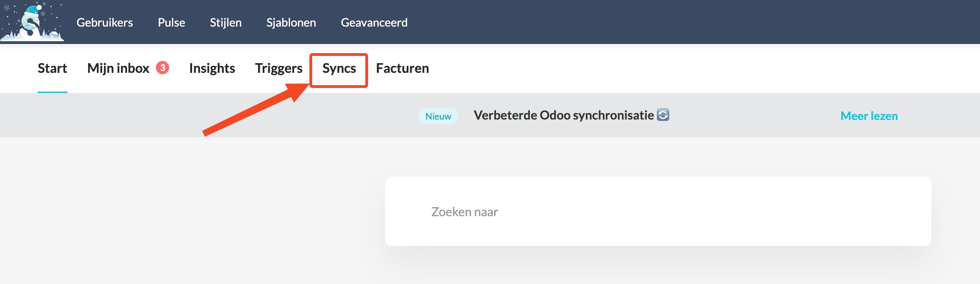Click the empty white area beside Facturen
This screenshot has width=980, height=284.
tap(688, 69)
